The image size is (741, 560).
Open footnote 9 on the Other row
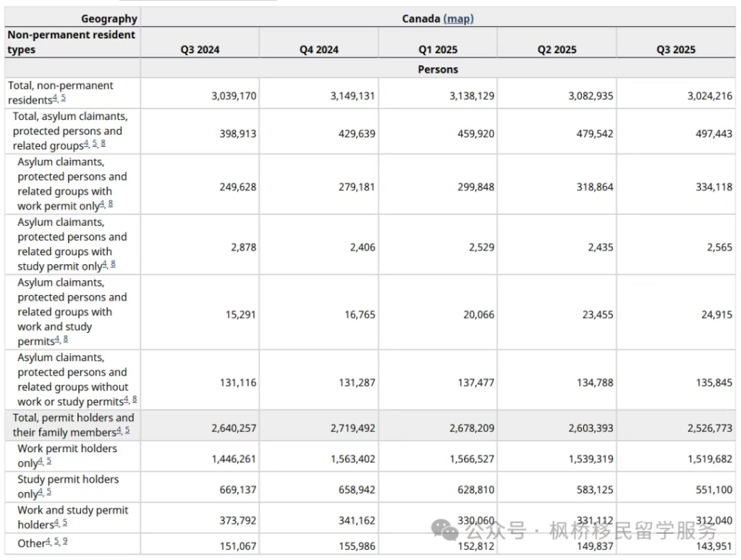(x=64, y=541)
